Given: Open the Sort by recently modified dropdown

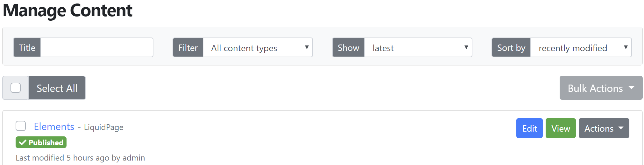Looking at the screenshot, I should pyautogui.click(x=581, y=48).
